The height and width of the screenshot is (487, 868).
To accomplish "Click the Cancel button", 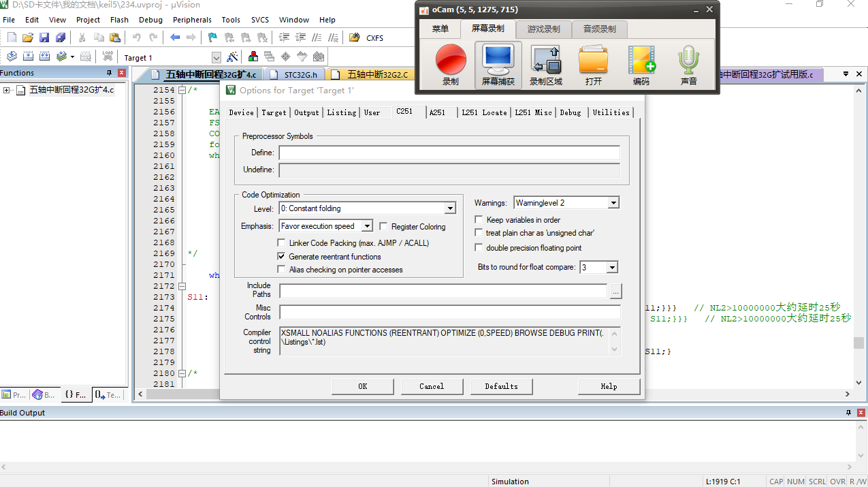I will pyautogui.click(x=432, y=386).
